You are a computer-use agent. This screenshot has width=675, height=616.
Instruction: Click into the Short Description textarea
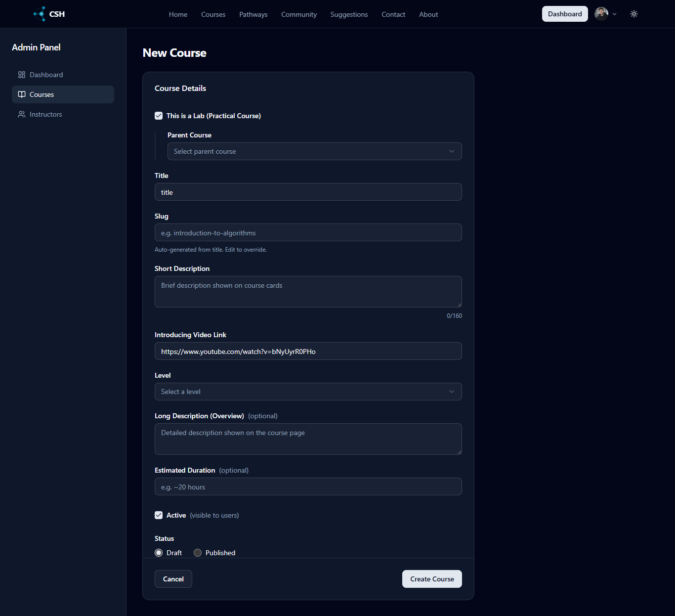pyautogui.click(x=308, y=292)
